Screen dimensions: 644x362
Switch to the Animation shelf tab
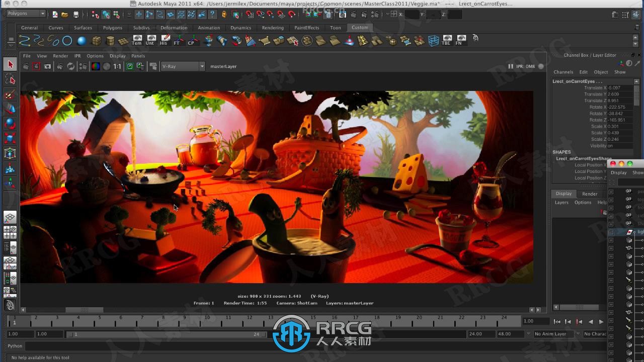209,28
